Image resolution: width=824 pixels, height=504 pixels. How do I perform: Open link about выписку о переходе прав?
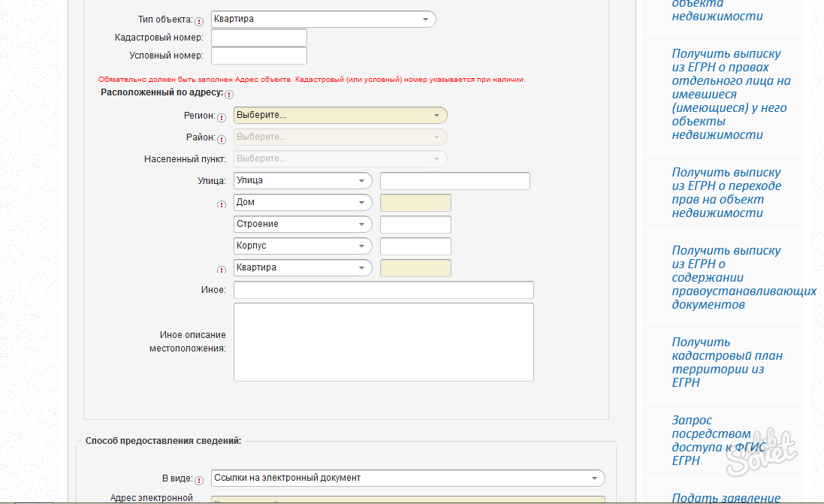tap(726, 192)
